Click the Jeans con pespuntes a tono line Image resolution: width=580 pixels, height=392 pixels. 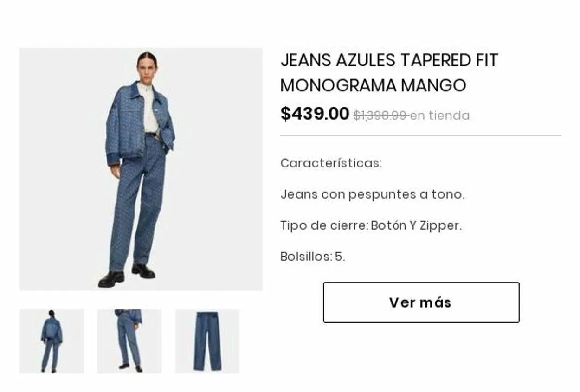tap(373, 194)
